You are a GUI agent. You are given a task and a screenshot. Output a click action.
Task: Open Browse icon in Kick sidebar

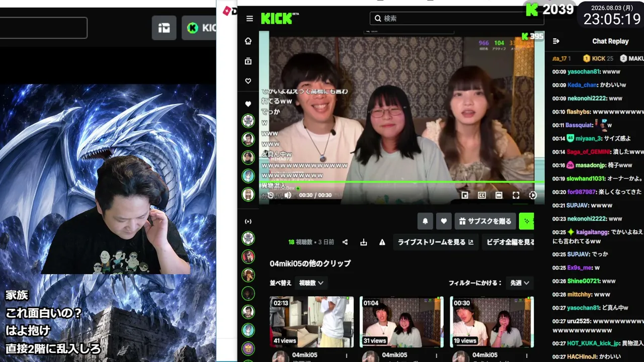(x=248, y=61)
